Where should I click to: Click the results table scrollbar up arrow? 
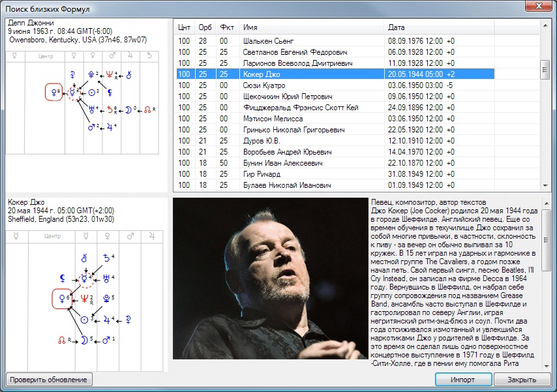pyautogui.click(x=545, y=25)
